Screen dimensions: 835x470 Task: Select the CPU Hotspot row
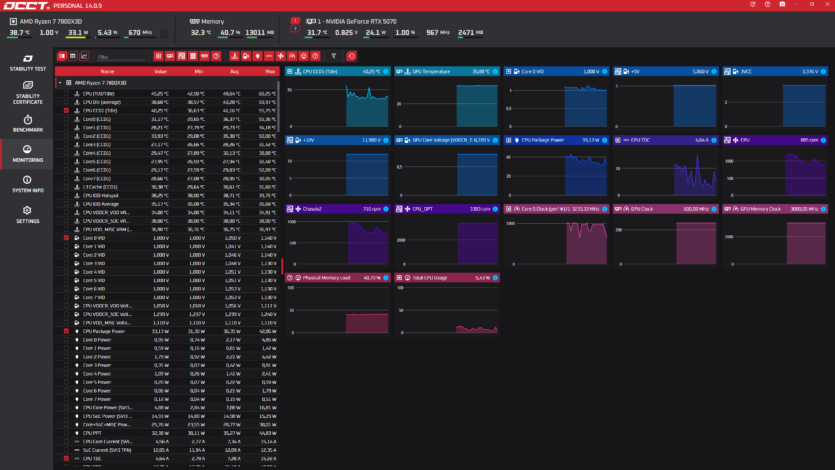coord(167,195)
